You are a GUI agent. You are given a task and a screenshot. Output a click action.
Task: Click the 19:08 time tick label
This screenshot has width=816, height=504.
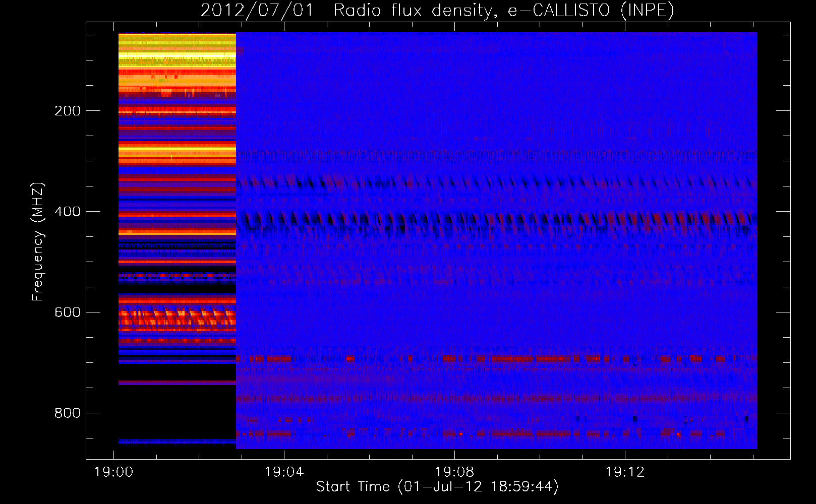pyautogui.click(x=454, y=472)
